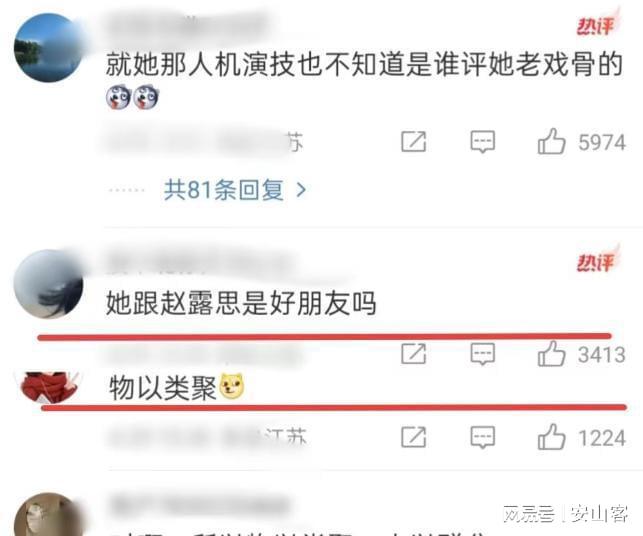
Task: Click the chevron next to 共81条回复
Action: (301, 190)
